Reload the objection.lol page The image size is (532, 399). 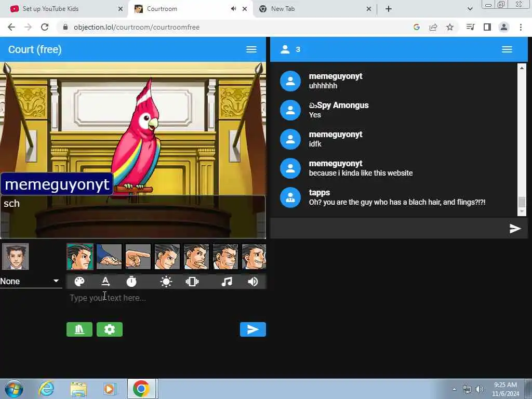[x=45, y=27]
